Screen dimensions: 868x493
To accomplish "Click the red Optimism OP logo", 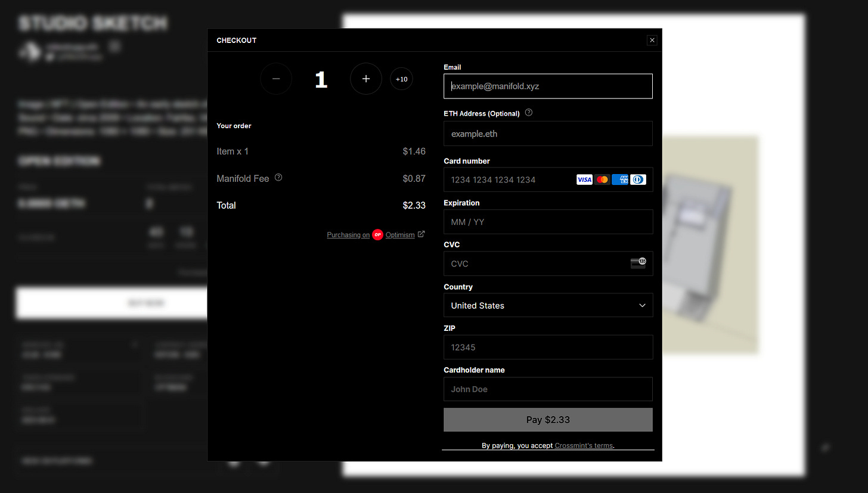I will click(377, 235).
